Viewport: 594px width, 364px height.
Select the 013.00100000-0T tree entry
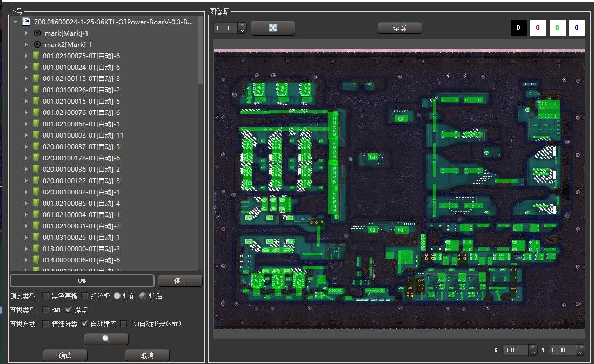[81, 249]
